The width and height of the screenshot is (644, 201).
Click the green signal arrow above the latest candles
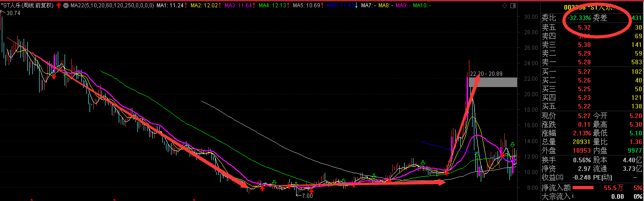(x=513, y=145)
